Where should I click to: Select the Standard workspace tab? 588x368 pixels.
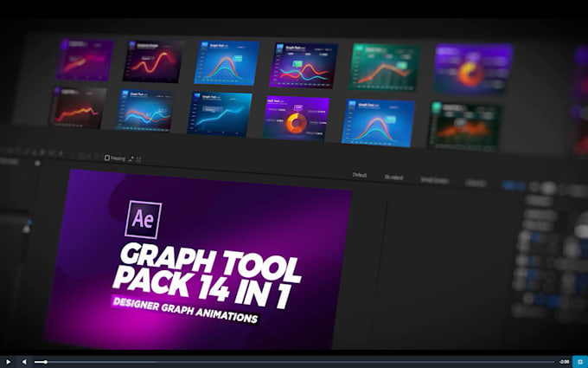point(393,178)
